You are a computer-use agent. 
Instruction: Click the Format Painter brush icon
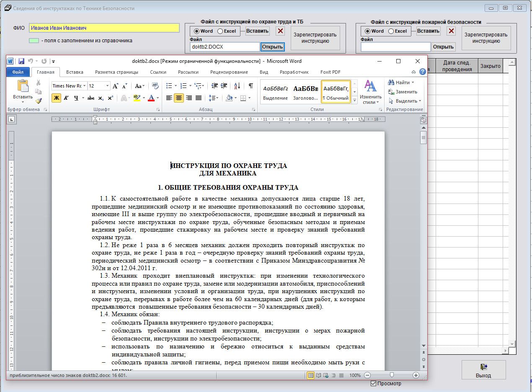tap(39, 101)
